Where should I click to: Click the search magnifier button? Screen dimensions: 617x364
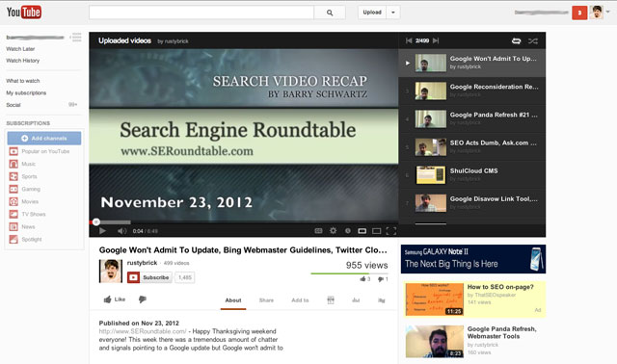[x=330, y=13]
